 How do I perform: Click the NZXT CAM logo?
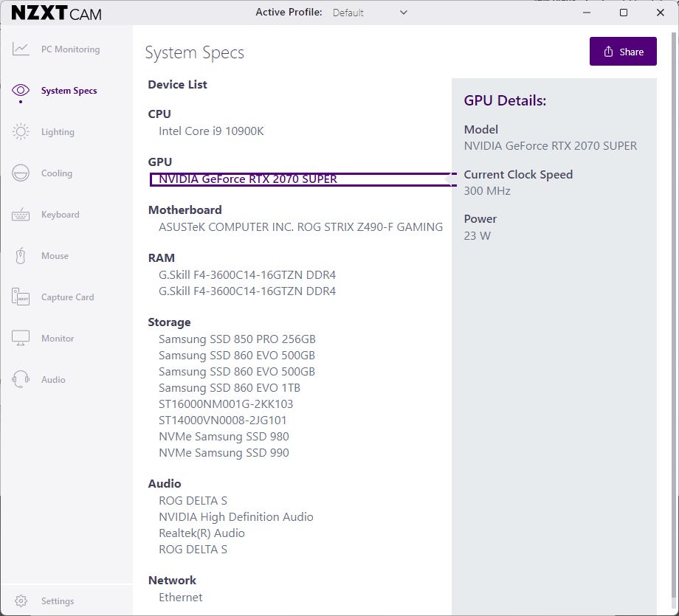(56, 13)
